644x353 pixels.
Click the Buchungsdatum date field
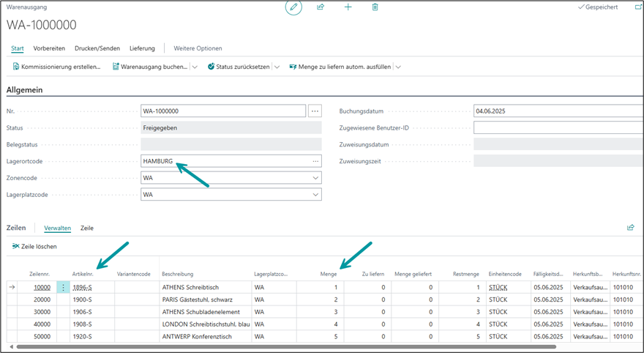[x=556, y=111]
